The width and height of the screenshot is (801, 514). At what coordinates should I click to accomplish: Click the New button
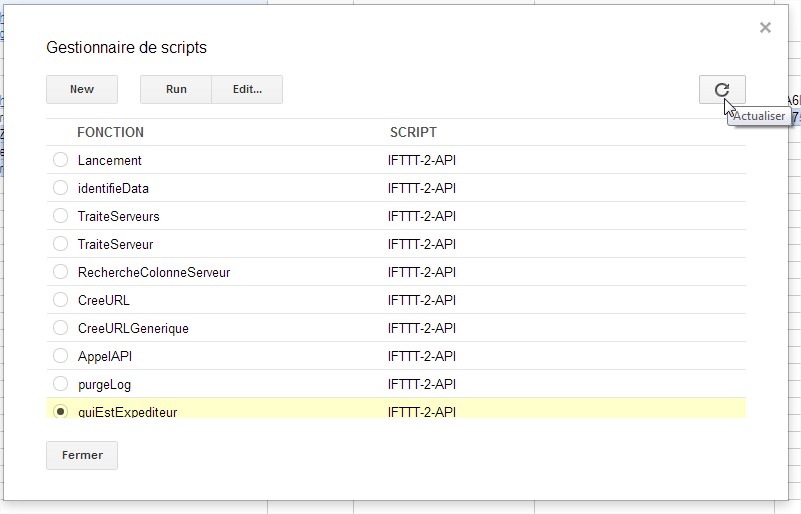tap(82, 89)
